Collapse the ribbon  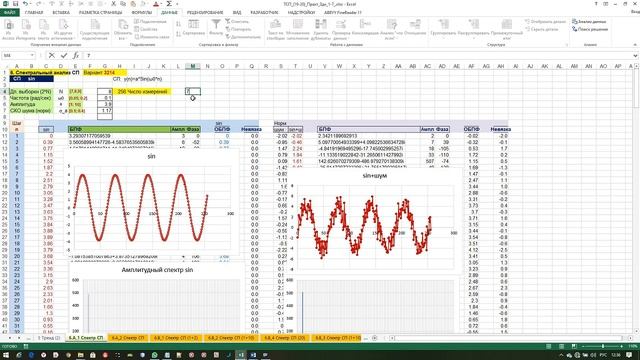(x=635, y=45)
